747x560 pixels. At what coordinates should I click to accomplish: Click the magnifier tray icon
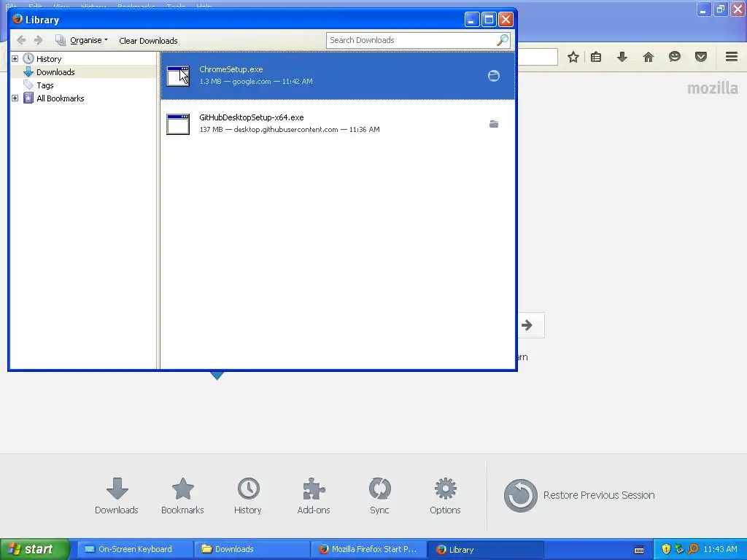[693, 550]
